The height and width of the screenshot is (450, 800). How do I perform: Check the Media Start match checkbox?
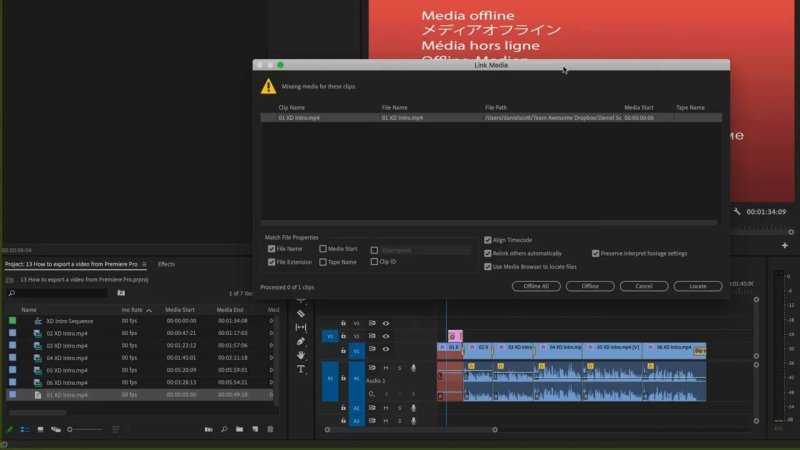click(x=323, y=249)
